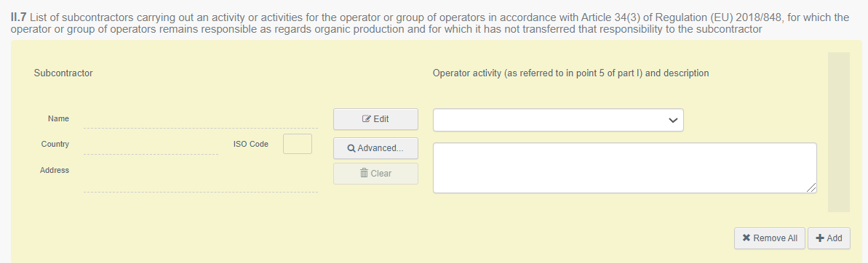Remove All subcontractor entries

pyautogui.click(x=770, y=238)
